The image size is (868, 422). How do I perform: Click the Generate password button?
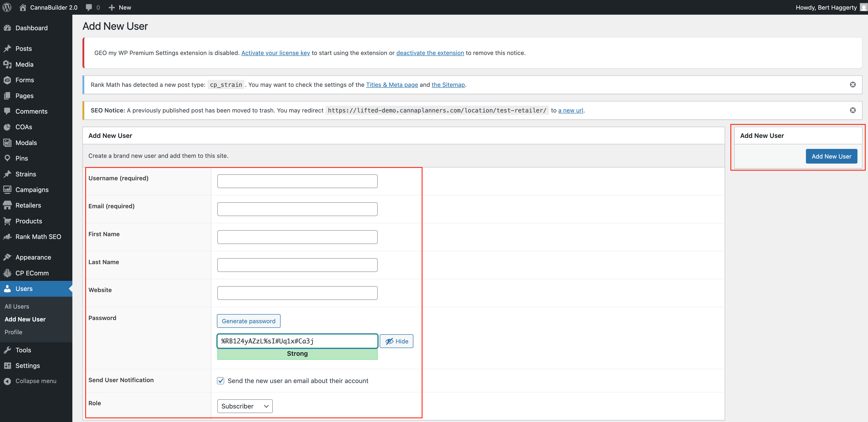coord(248,321)
